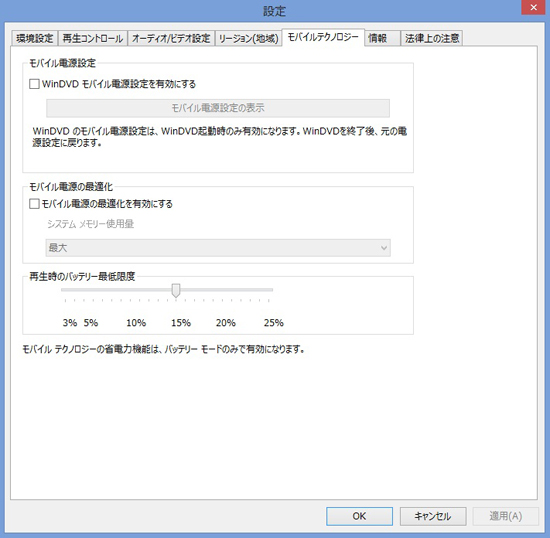
Task: Click the モバイルテクノロジー tab
Action: (323, 37)
